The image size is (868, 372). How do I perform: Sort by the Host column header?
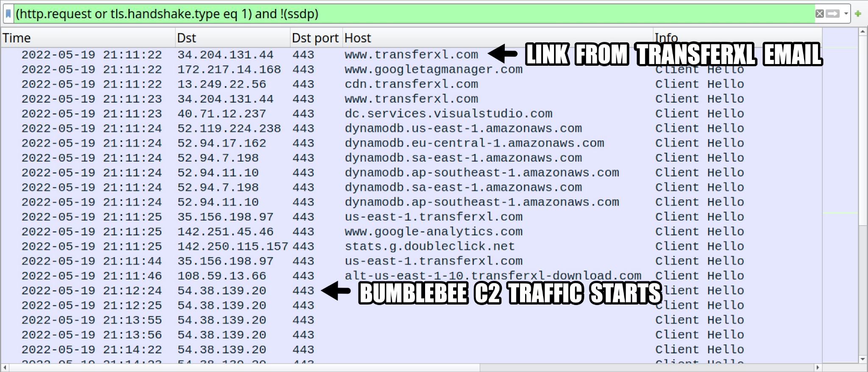click(498, 38)
